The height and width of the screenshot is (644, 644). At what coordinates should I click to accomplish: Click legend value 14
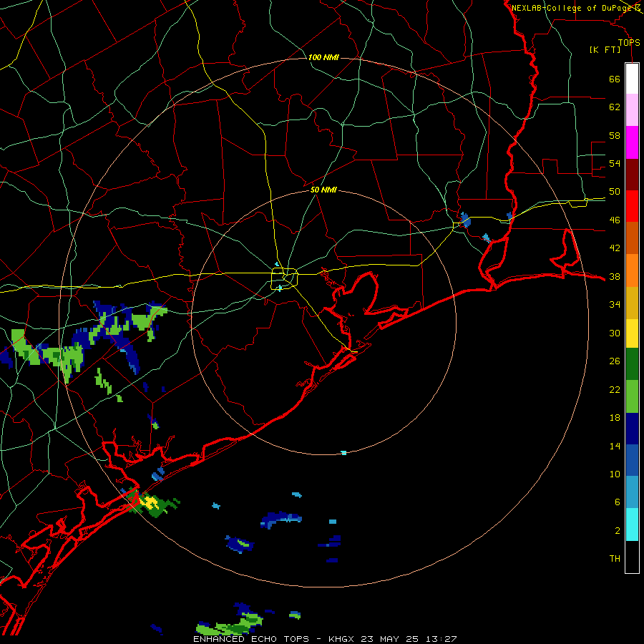pyautogui.click(x=615, y=446)
